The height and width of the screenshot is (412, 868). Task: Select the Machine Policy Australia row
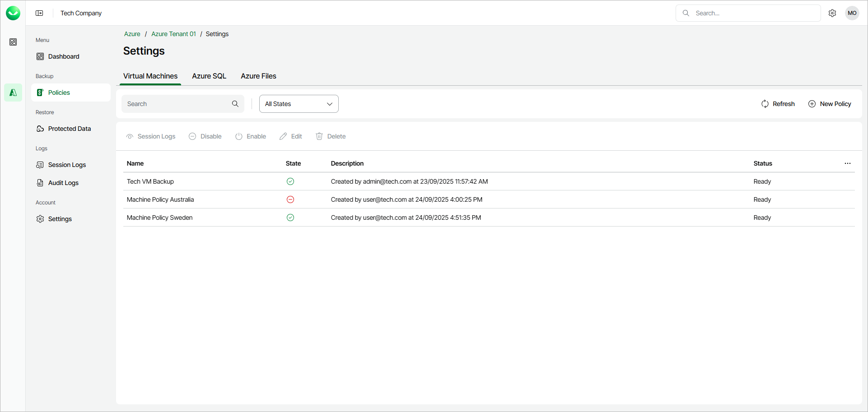pos(160,199)
